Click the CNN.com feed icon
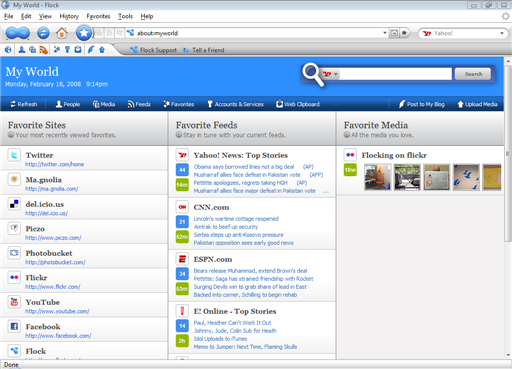Image resolution: width=512 pixels, height=369 pixels. click(182, 207)
